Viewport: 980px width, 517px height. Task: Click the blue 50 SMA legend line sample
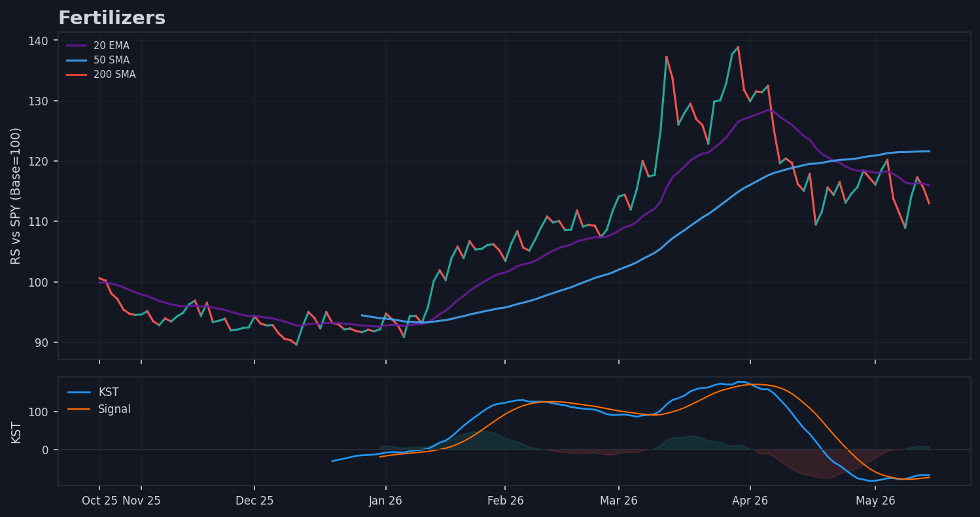(x=77, y=60)
